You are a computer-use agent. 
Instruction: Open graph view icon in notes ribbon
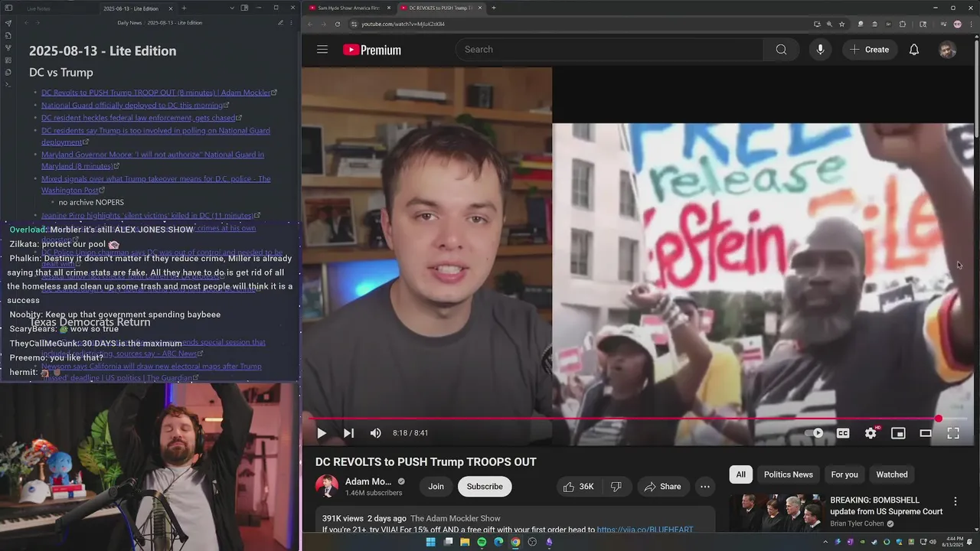click(8, 47)
